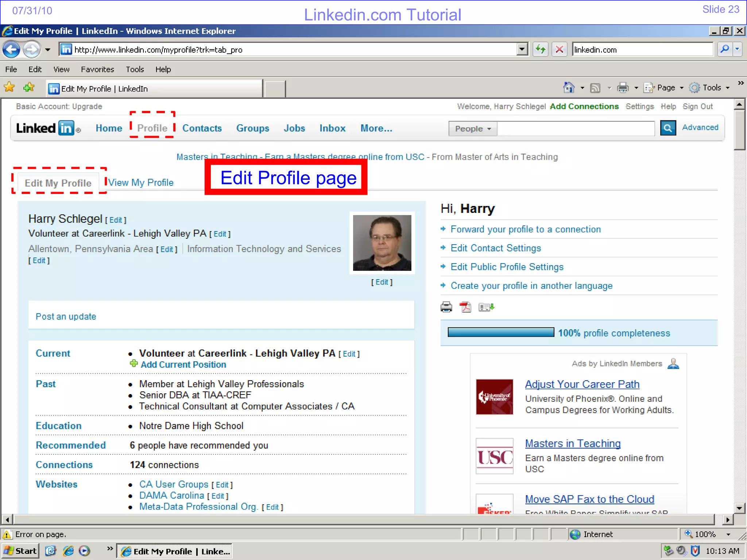Open the address bar dropdown arrow

(x=522, y=49)
